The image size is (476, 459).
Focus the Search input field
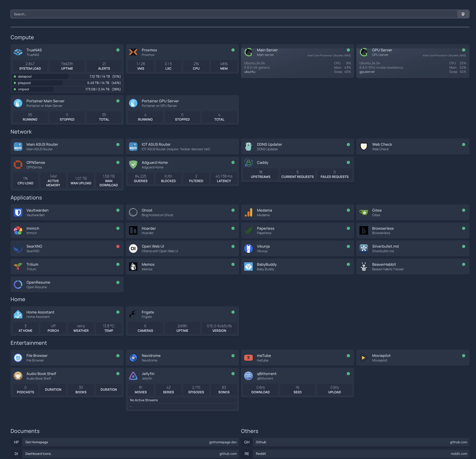click(234, 14)
